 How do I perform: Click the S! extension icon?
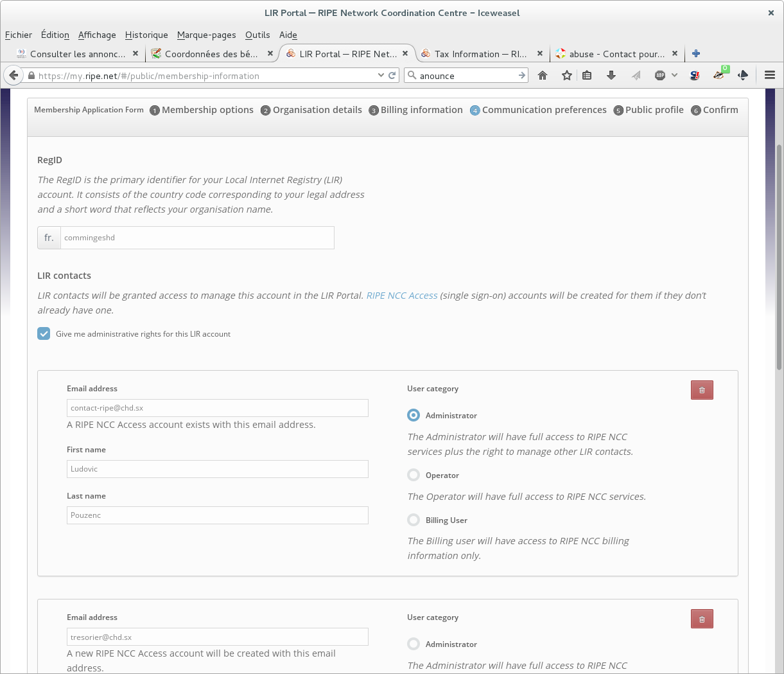pos(695,75)
